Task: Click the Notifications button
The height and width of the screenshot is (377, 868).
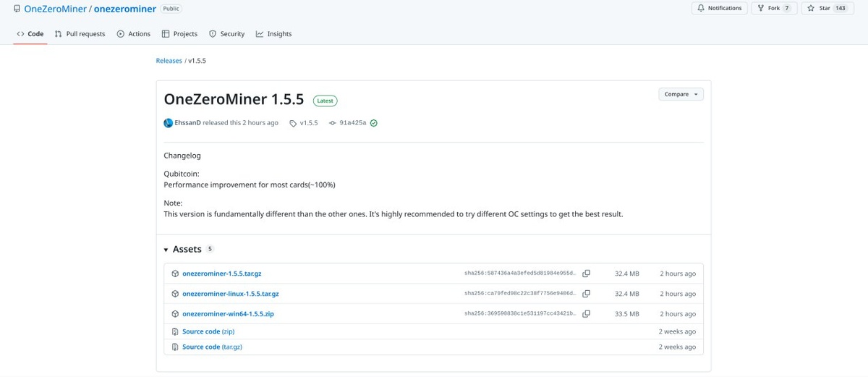Action: point(719,9)
